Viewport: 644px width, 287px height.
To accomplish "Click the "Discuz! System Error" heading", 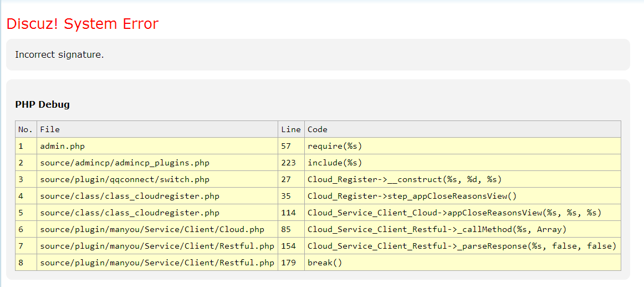I will tap(82, 24).
